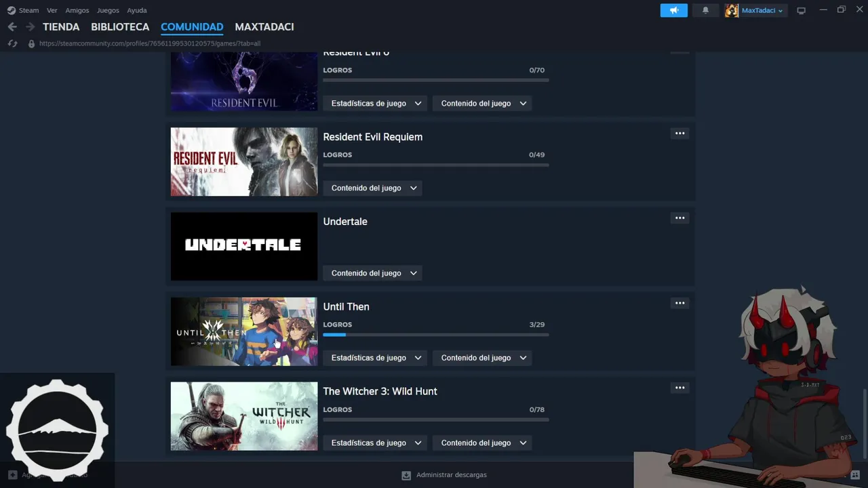This screenshot has width=868, height=488.
Task: Open The Witcher 3: Wild Hunt title link
Action: coord(380,391)
